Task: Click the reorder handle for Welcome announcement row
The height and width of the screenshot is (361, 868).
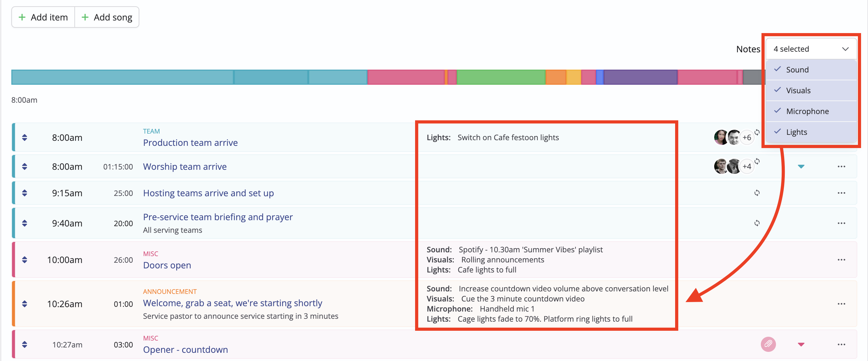Action: coord(25,304)
